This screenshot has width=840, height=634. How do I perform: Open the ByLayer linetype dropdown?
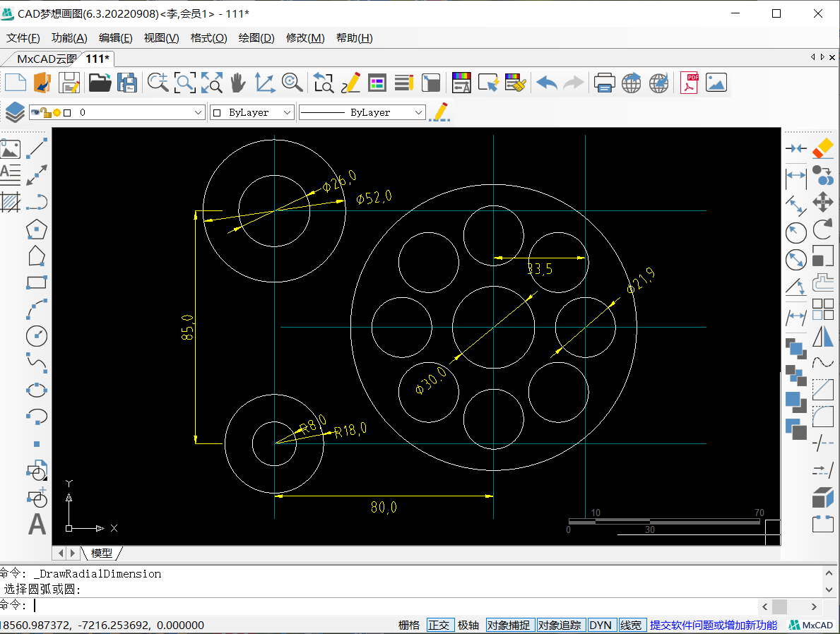point(418,112)
